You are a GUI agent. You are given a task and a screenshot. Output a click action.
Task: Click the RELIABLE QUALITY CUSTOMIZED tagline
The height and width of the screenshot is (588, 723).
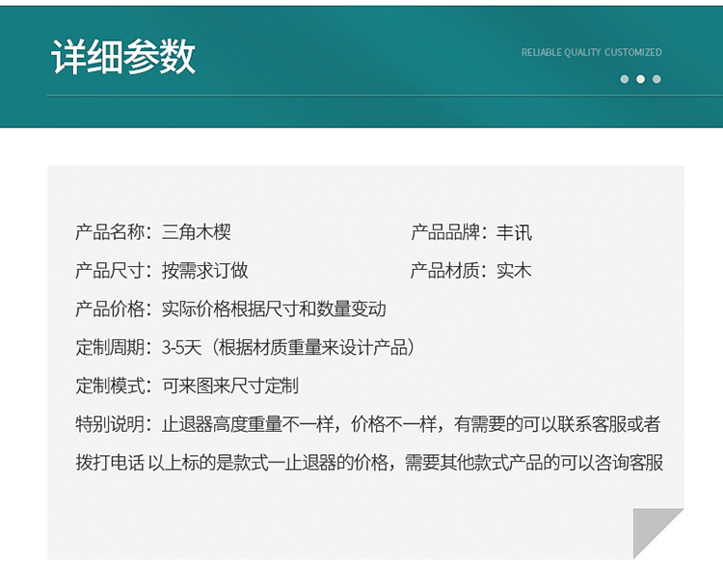click(591, 52)
